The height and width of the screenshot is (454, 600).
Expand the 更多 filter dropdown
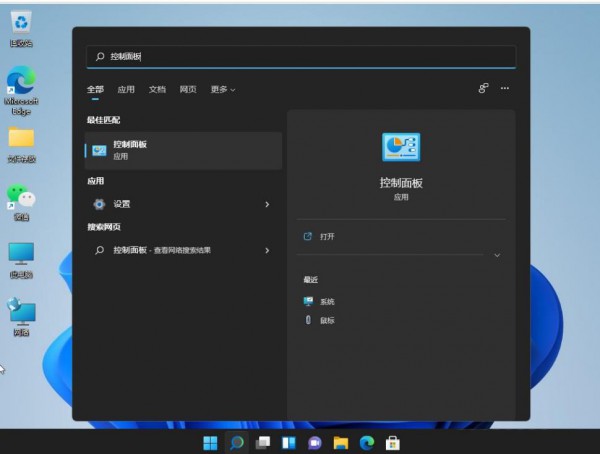tap(223, 90)
